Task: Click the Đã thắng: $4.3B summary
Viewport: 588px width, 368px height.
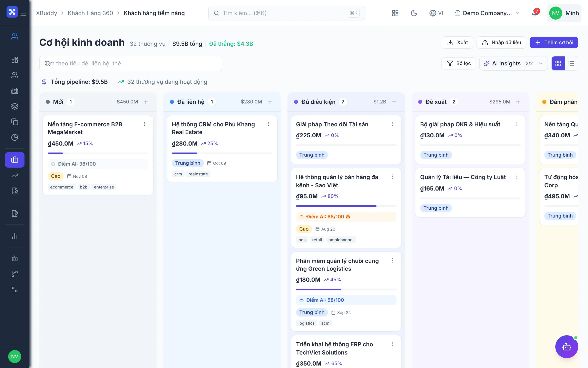Action: [231, 44]
